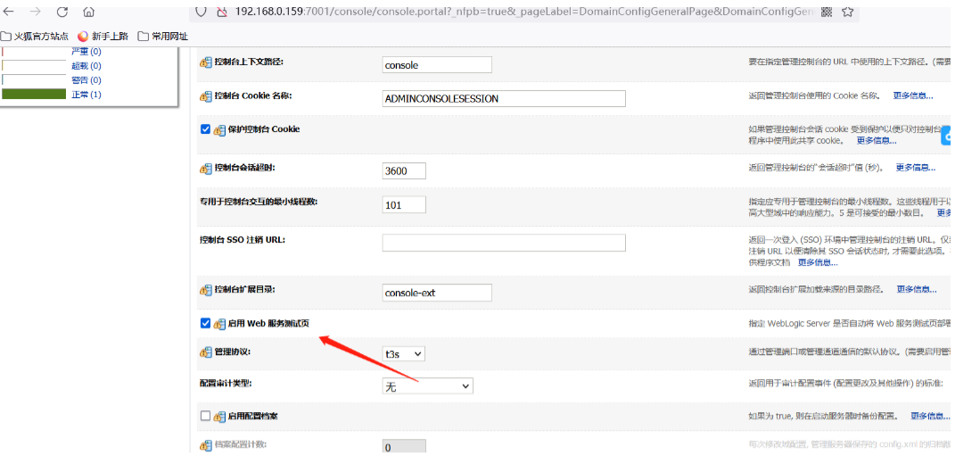Enable the 启用配置档案 checkbox

(x=206, y=416)
